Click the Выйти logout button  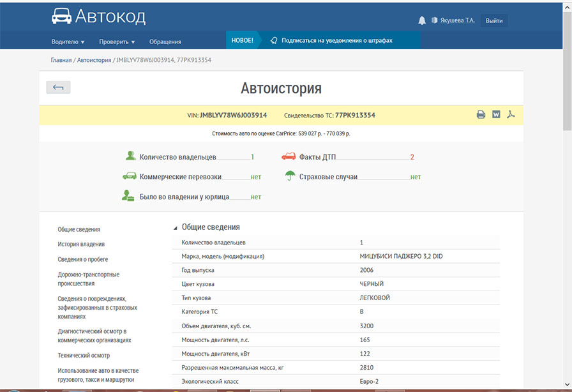pos(493,20)
